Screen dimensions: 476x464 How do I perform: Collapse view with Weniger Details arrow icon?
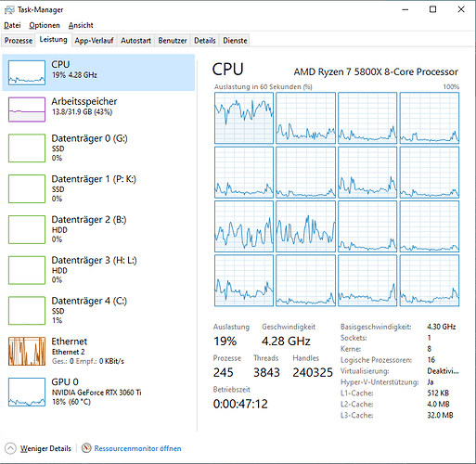point(10,448)
